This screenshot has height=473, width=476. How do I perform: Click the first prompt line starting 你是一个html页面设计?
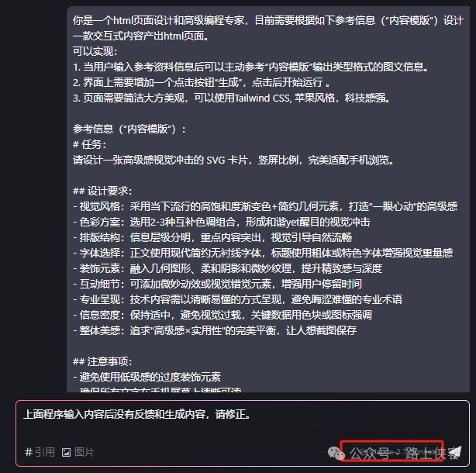point(268,20)
